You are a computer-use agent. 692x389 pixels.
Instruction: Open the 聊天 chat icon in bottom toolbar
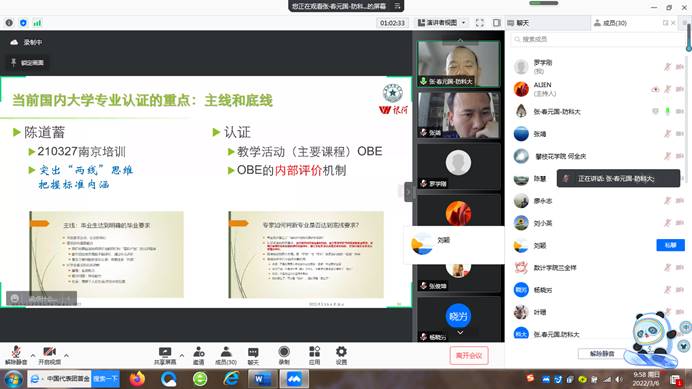coord(253,355)
